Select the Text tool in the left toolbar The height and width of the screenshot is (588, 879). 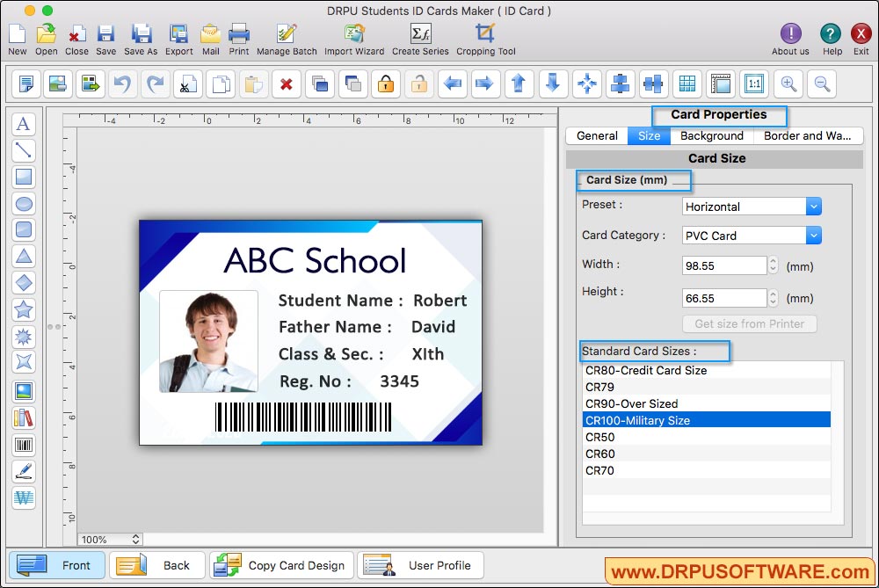[24, 124]
